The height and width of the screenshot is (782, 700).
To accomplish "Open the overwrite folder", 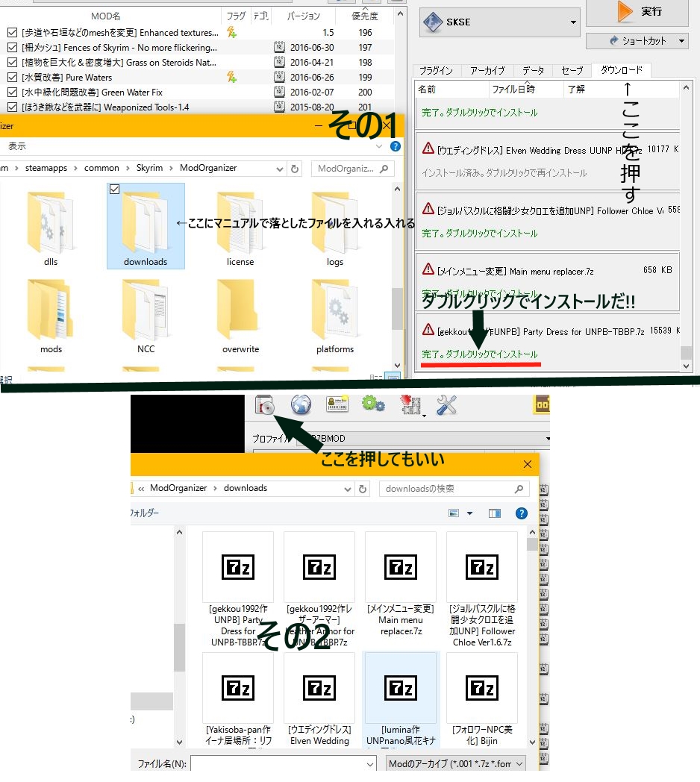I will pyautogui.click(x=240, y=316).
